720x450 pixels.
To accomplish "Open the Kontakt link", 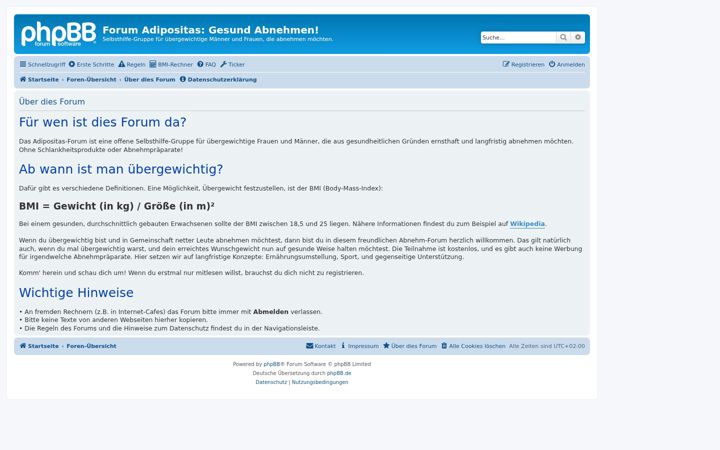I will point(321,346).
